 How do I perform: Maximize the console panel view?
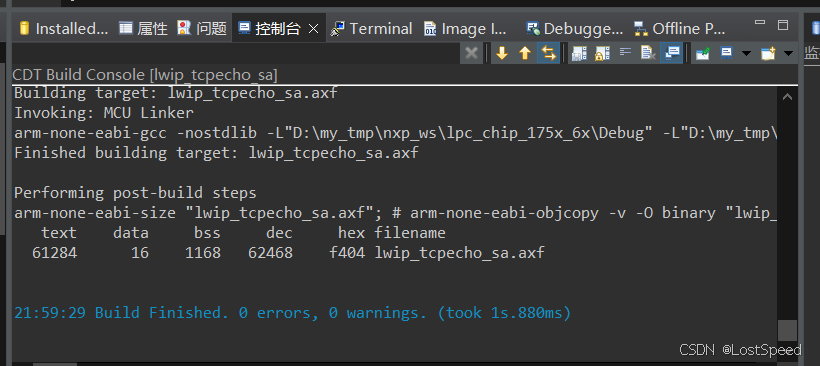[783, 25]
